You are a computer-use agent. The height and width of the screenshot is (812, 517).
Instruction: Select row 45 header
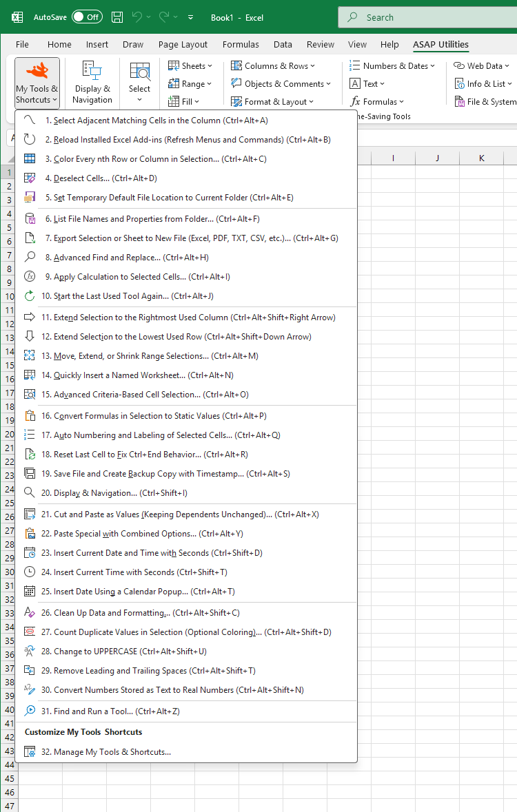pyautogui.click(x=10, y=778)
